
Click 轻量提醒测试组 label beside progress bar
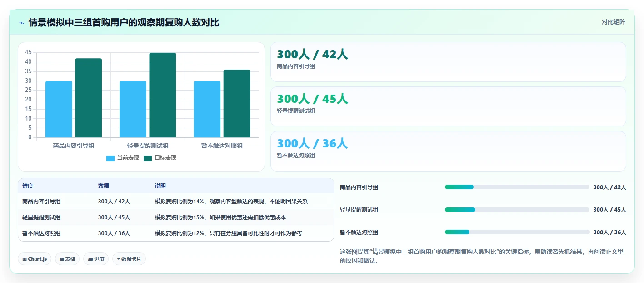(359, 209)
